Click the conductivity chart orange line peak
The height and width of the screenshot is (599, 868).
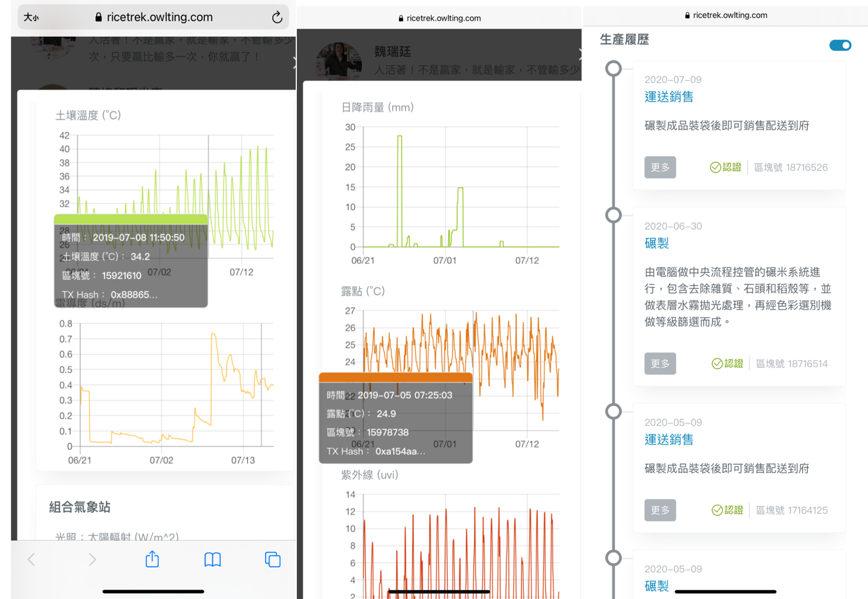pos(214,334)
